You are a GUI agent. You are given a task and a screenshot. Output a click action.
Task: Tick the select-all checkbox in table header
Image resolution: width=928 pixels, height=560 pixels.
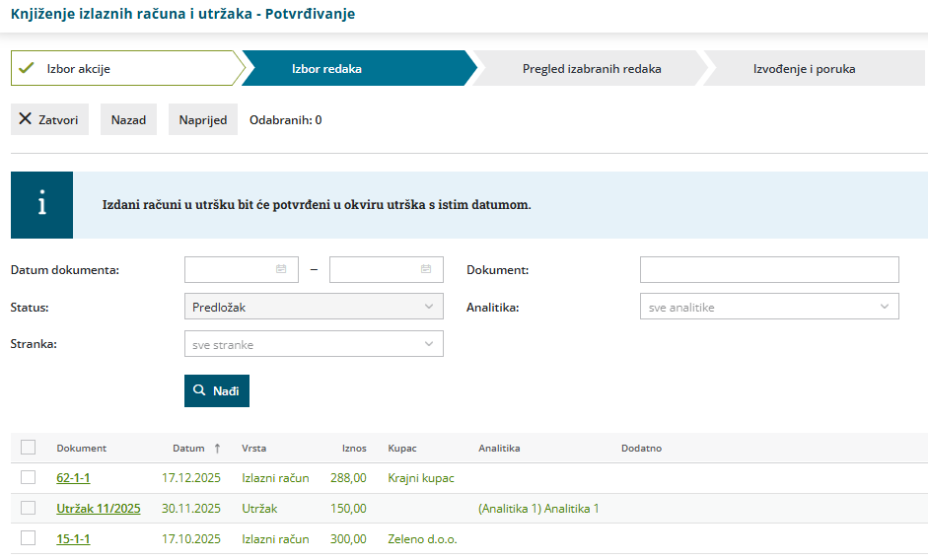click(x=28, y=448)
